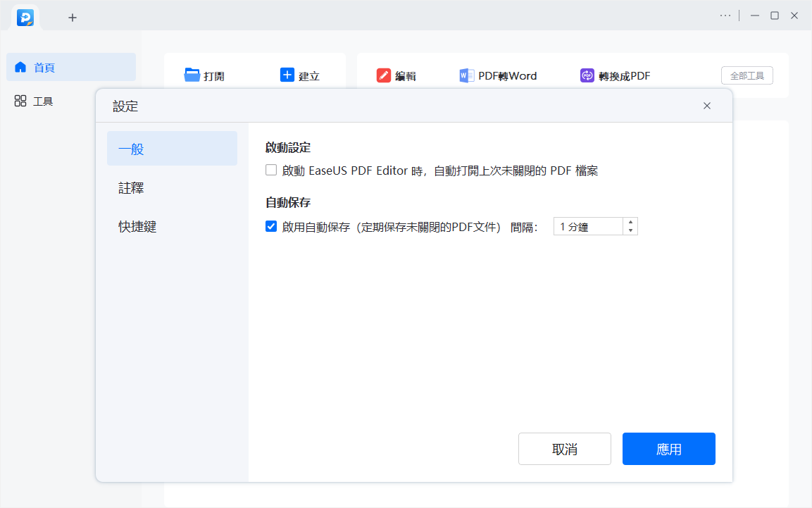This screenshot has height=508, width=812.
Task: Increase the auto-save interval with up arrow
Action: pyautogui.click(x=630, y=222)
